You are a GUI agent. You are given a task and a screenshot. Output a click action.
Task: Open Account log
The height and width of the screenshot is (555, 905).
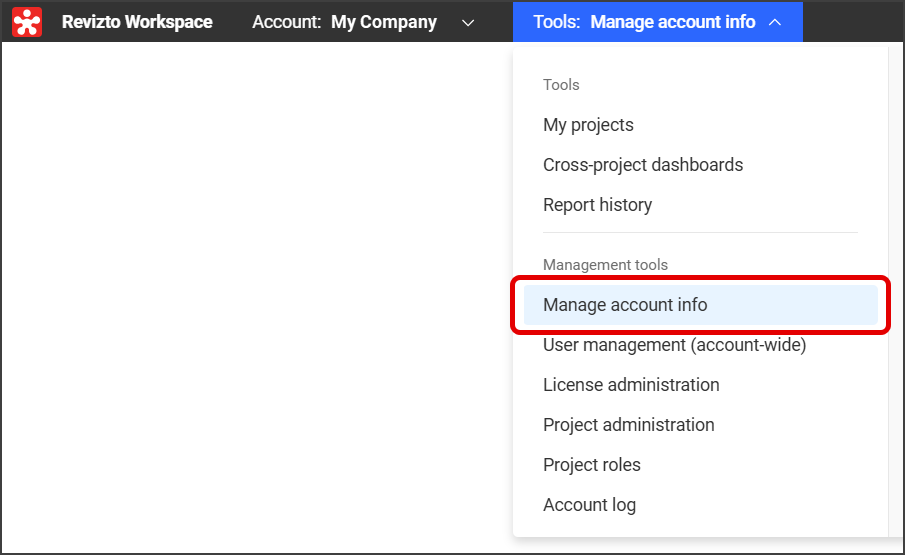589,505
